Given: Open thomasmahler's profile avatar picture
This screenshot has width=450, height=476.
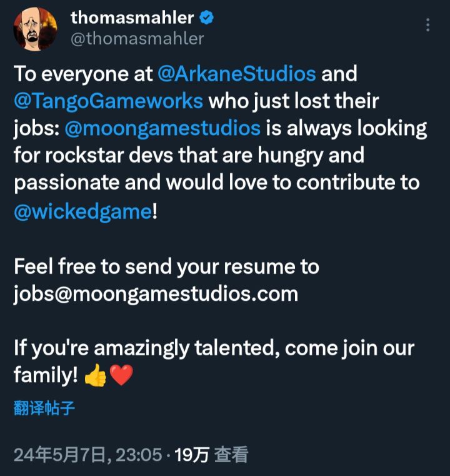Looking at the screenshot, I should 36,29.
